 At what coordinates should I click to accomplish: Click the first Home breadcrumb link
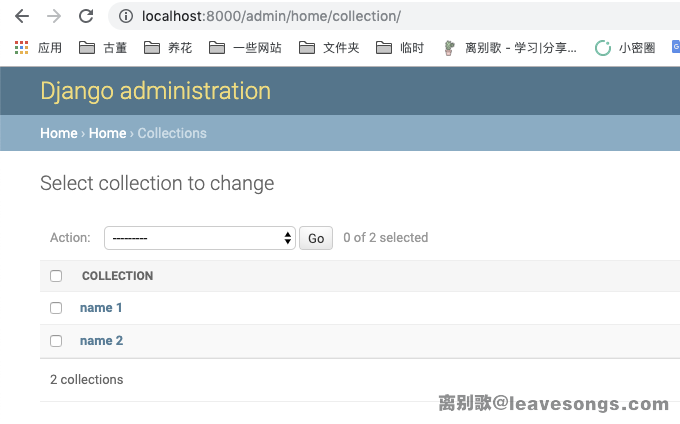(58, 133)
